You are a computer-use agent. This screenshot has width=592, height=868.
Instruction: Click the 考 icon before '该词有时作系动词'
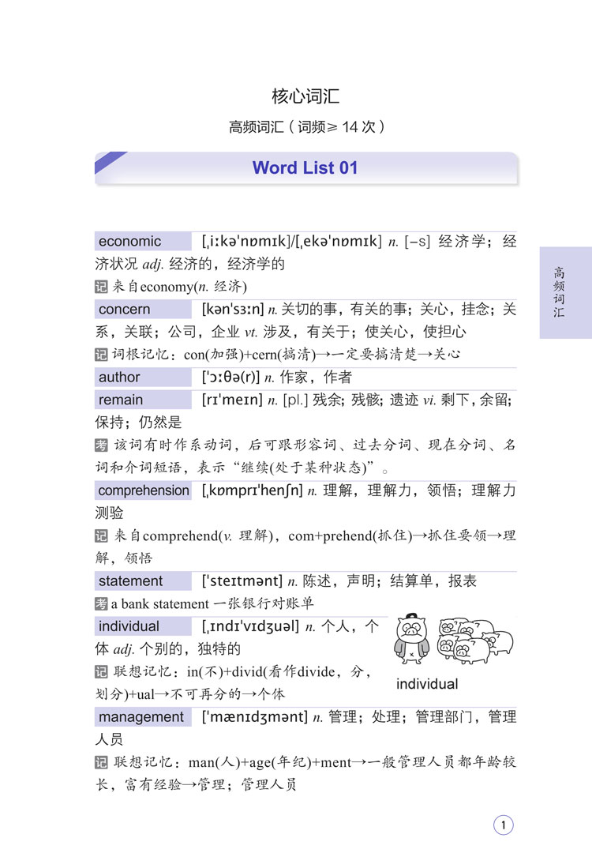101,445
